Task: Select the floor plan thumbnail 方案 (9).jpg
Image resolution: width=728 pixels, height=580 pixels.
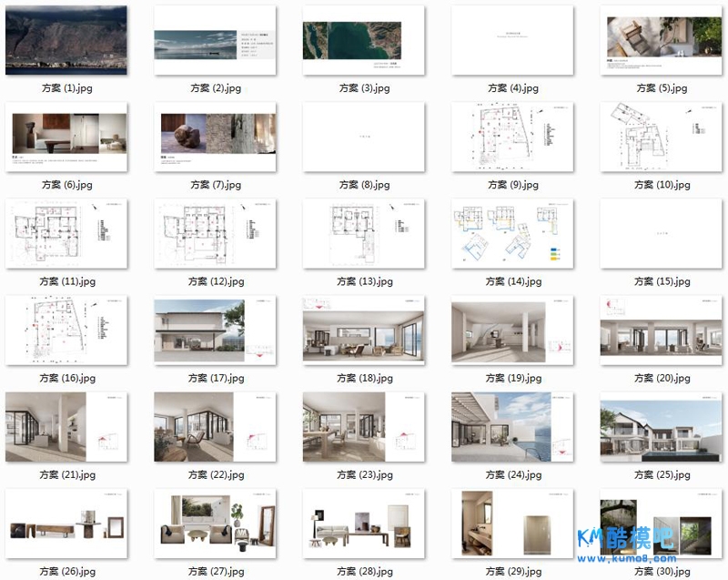Action: (512, 137)
